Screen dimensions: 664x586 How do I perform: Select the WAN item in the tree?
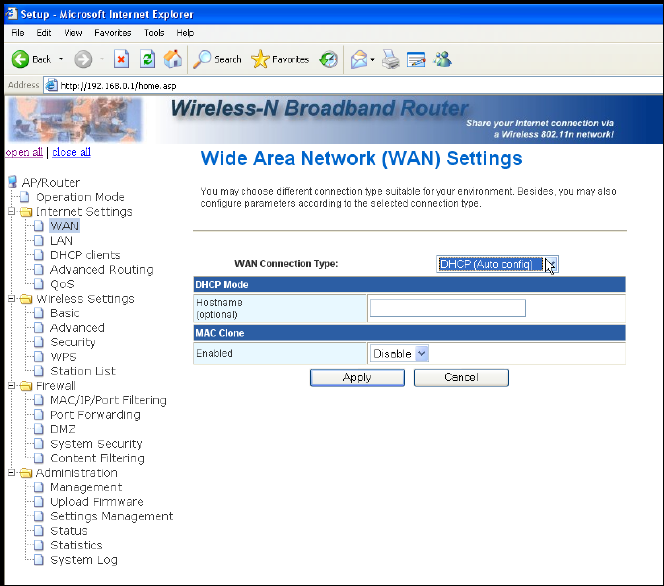coord(64,226)
